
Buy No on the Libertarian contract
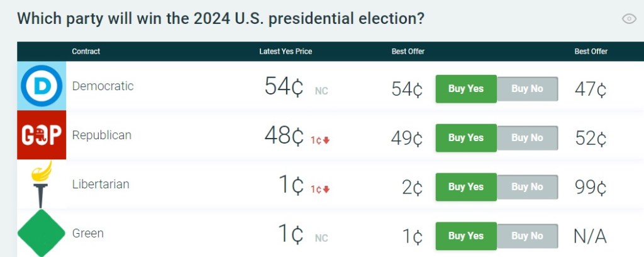(527, 187)
